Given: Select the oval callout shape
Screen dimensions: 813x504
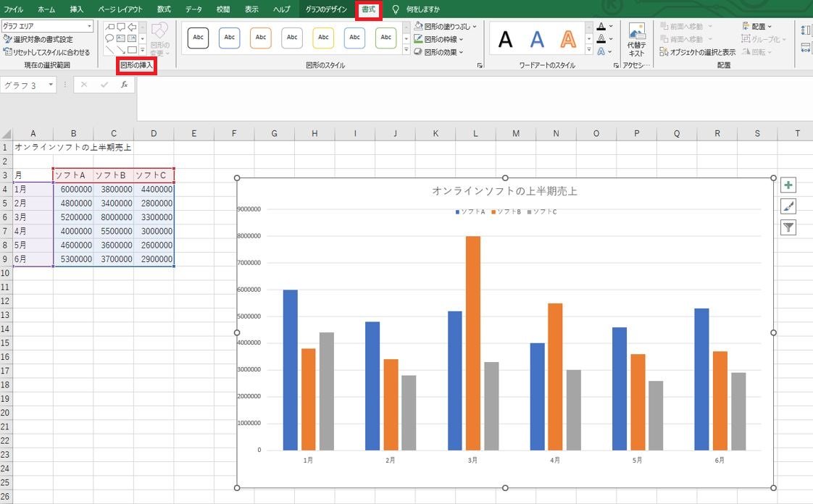Looking at the screenshot, I should click(x=109, y=38).
